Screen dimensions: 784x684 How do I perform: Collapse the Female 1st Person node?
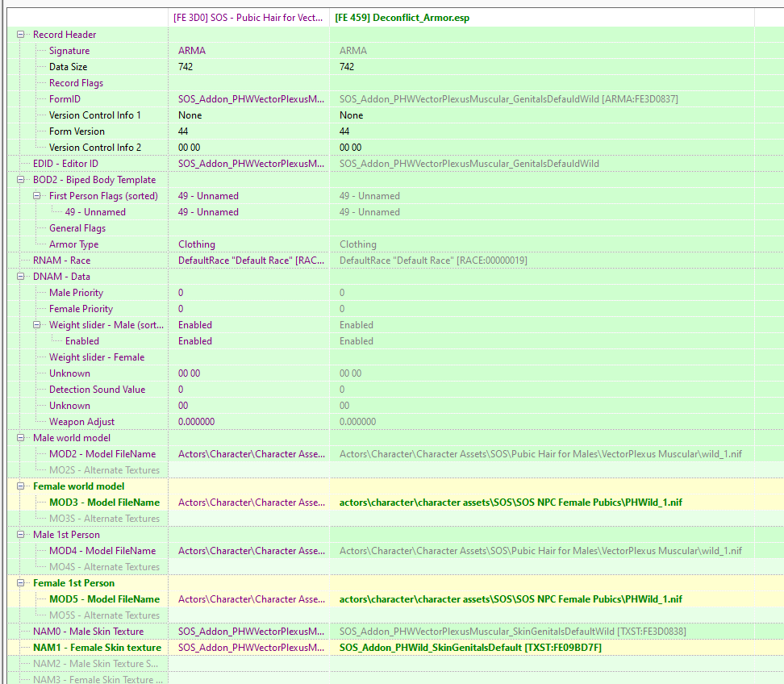click(x=20, y=583)
